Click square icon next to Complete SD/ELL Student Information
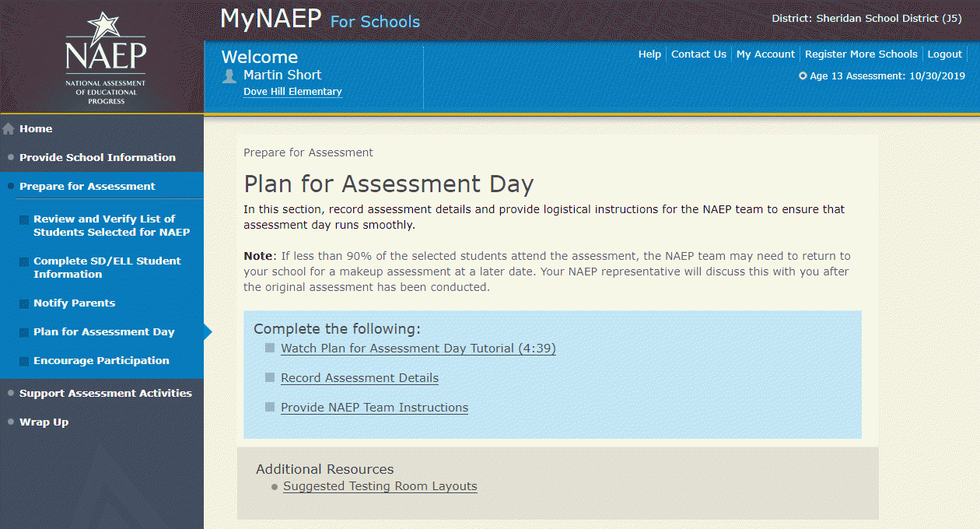Viewport: 980px width, 529px height. pos(24,261)
